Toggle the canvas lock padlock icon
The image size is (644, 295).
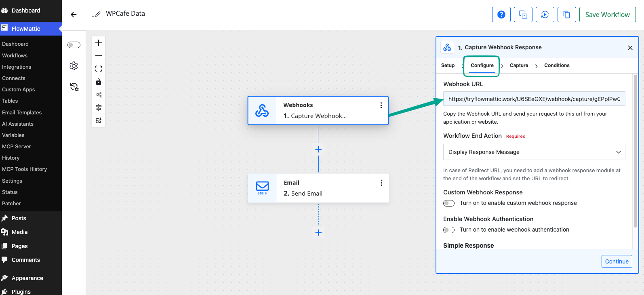point(99,82)
